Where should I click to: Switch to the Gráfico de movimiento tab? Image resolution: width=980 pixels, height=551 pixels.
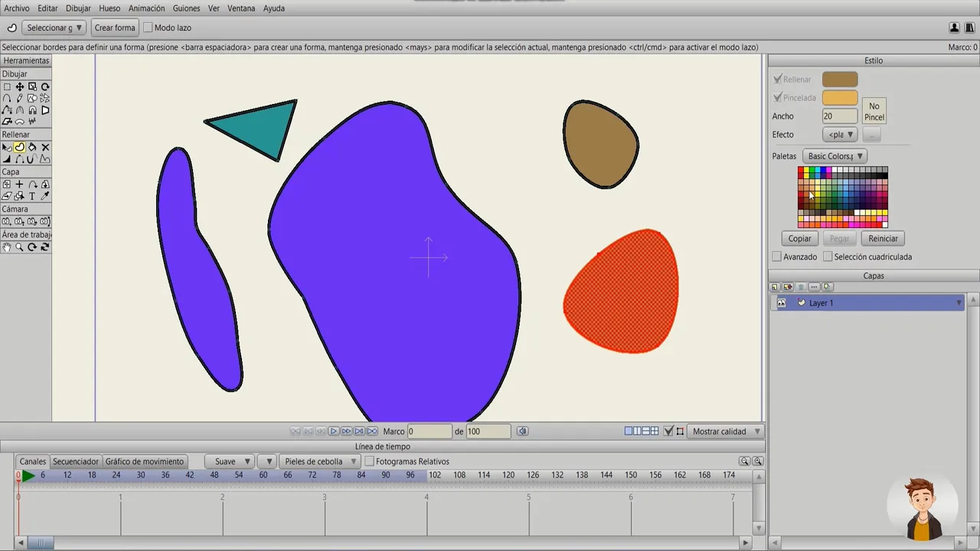click(x=145, y=461)
